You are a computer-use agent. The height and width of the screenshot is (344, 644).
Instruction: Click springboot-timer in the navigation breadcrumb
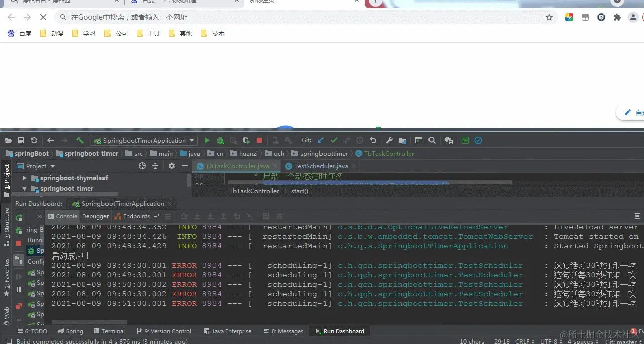[x=91, y=154]
